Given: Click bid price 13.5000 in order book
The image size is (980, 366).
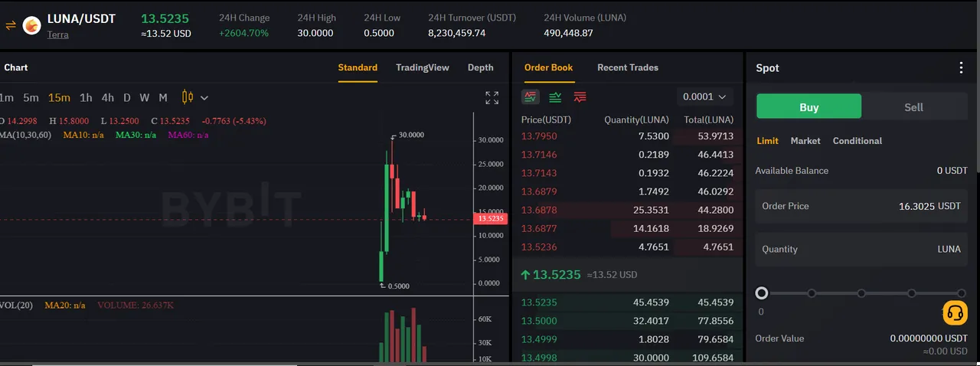Looking at the screenshot, I should tap(539, 321).
